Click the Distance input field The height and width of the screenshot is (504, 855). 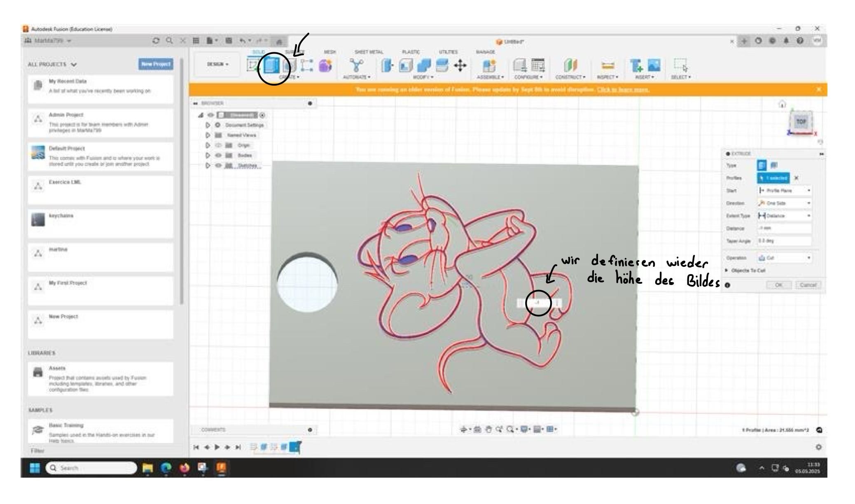pyautogui.click(x=785, y=229)
